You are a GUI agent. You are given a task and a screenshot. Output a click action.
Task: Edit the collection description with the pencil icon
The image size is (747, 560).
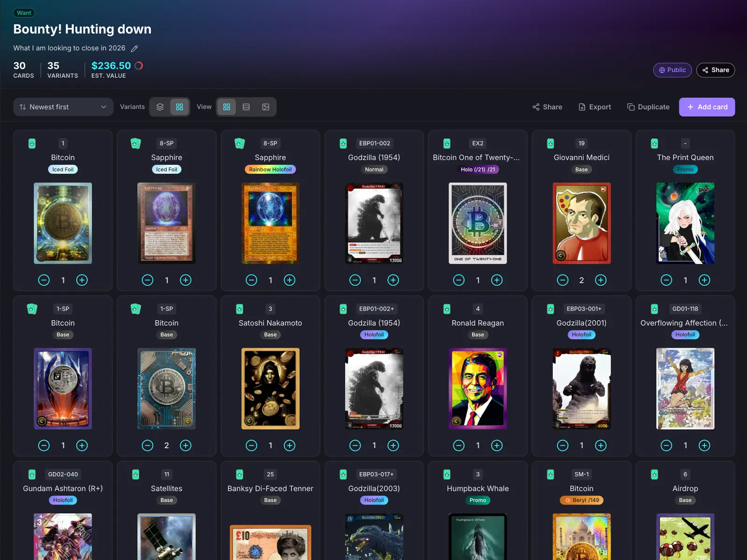[x=134, y=49]
